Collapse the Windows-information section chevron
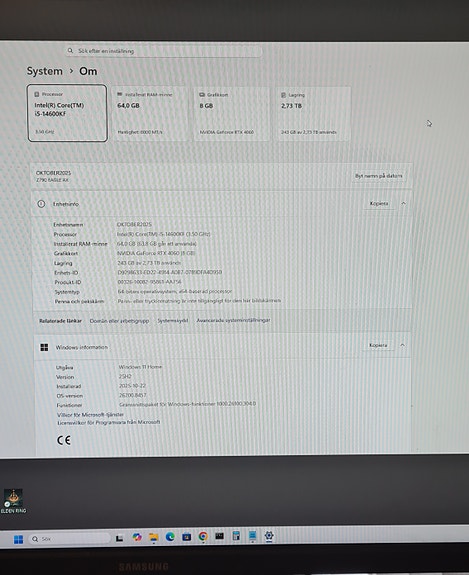Image resolution: width=469 pixels, height=575 pixels. 402,345
